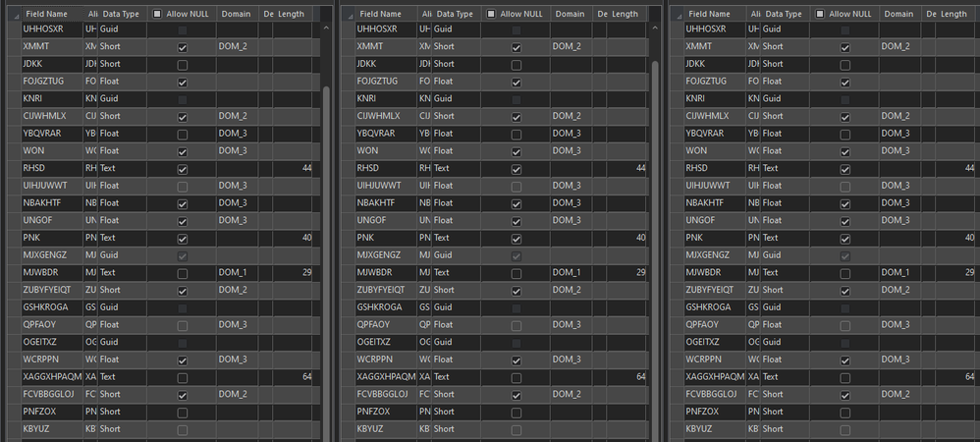The image size is (980, 442).
Task: Click Length column header in right table
Action: click(955, 14)
